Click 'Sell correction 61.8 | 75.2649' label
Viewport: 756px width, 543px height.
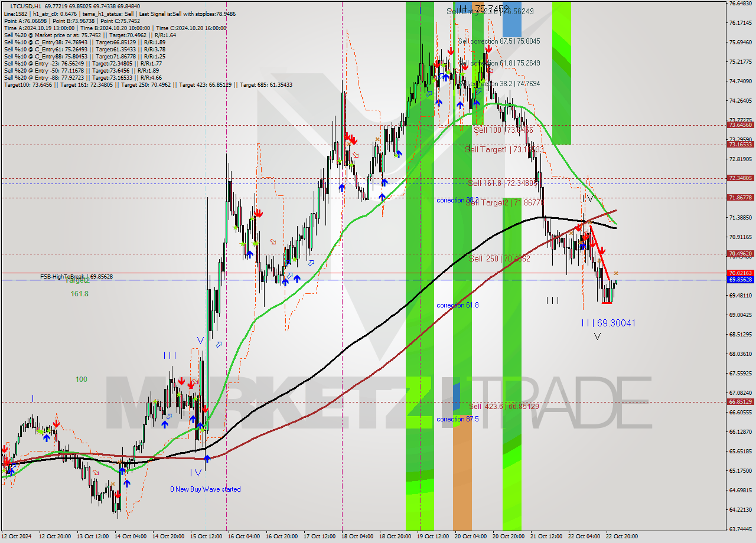point(499,63)
